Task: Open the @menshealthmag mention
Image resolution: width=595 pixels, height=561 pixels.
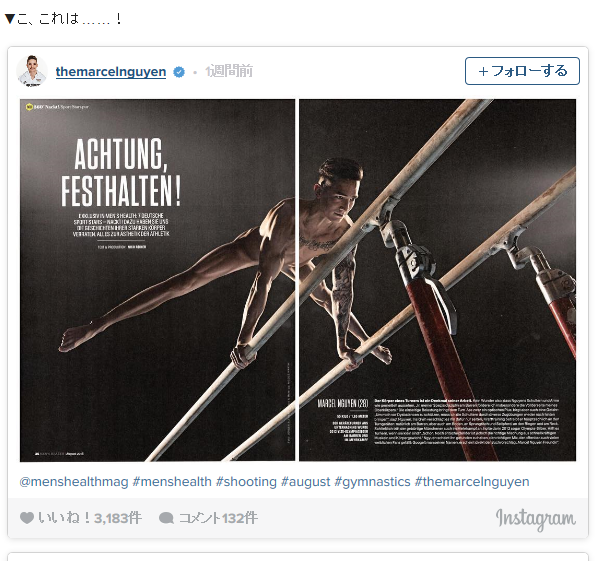Action: pyautogui.click(x=74, y=482)
